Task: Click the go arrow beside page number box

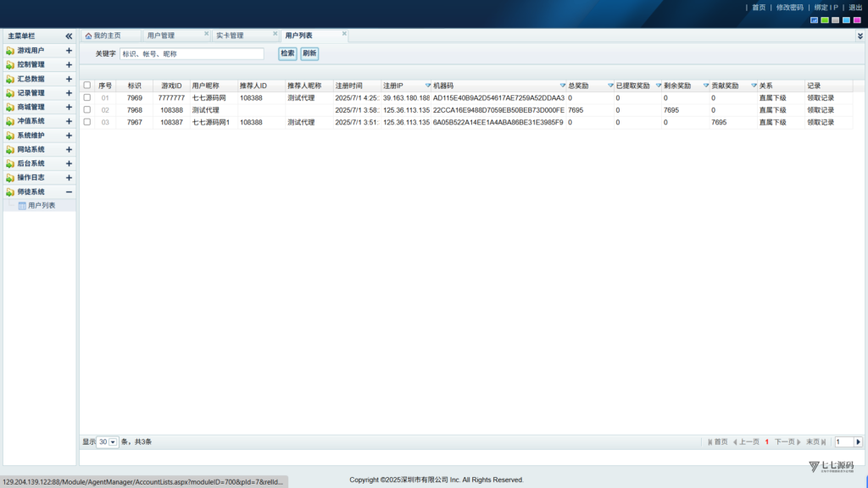Action: pos(858,442)
